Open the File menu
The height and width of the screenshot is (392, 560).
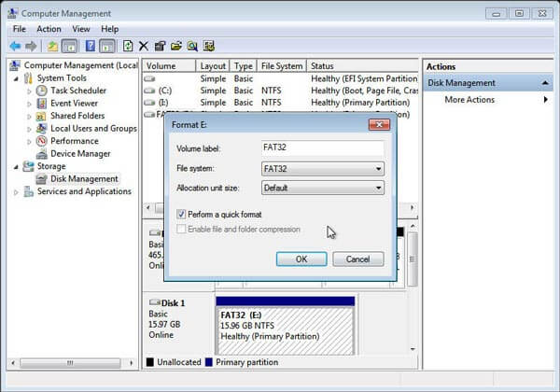[20, 29]
